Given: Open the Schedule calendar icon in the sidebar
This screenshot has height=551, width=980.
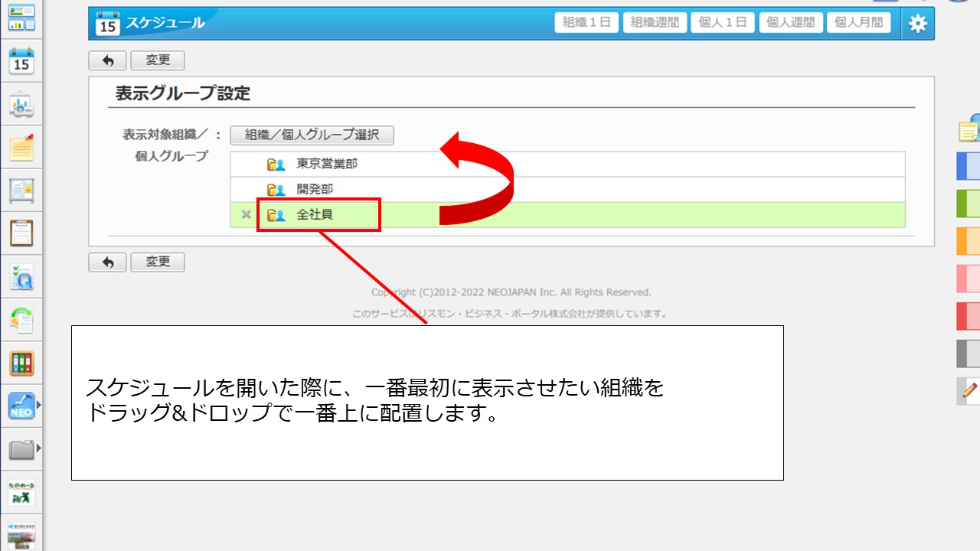Looking at the screenshot, I should coord(21,60).
